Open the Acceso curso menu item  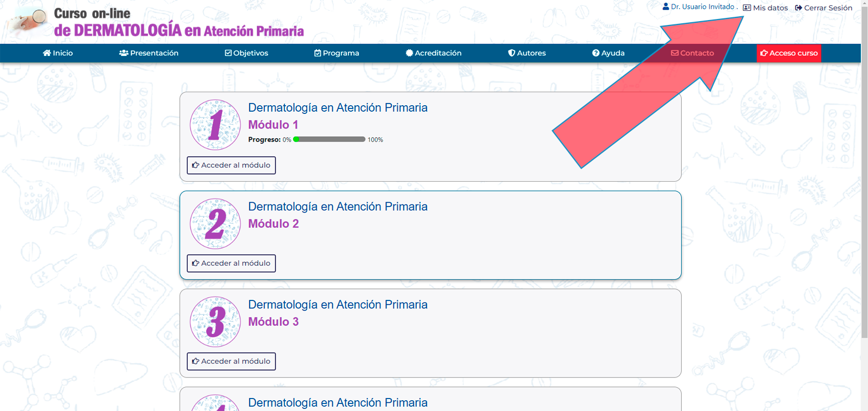click(789, 53)
